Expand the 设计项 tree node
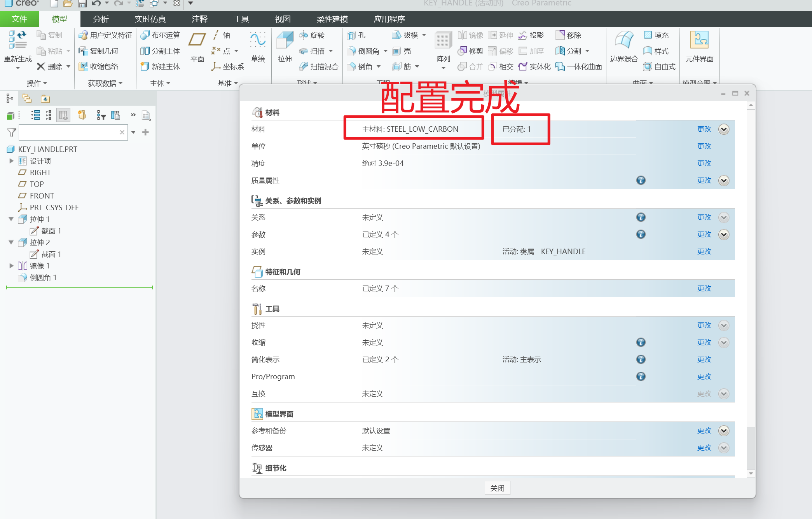 point(11,161)
